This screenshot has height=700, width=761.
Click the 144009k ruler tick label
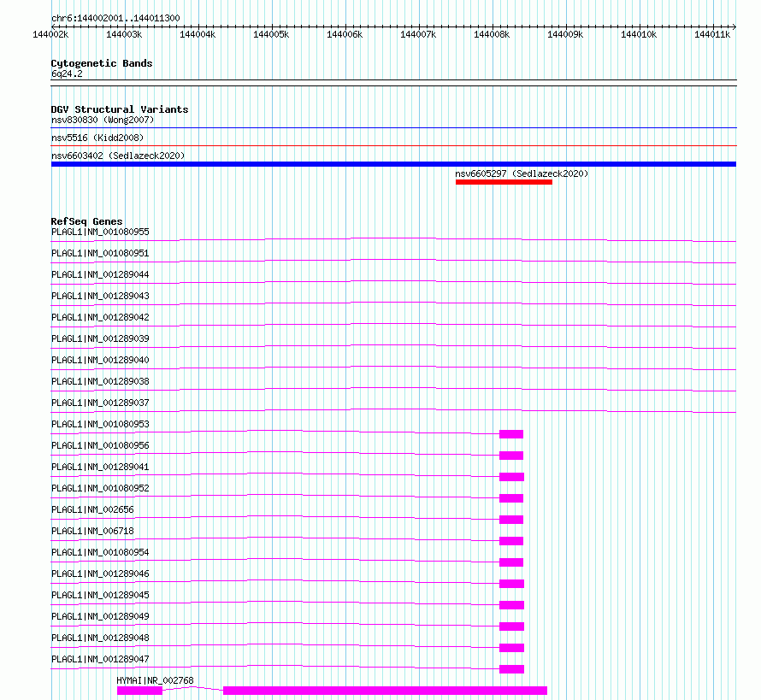pos(565,34)
